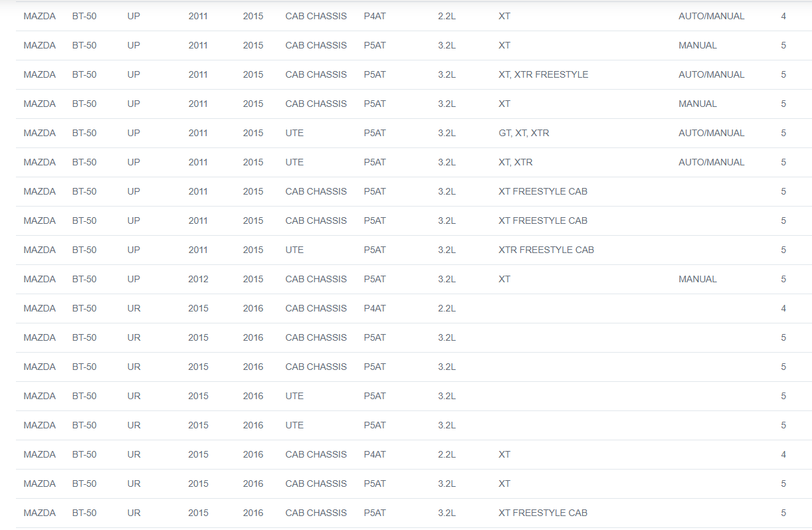Click "UTE" in the row with trim "XT, XTR"
This screenshot has width=812, height=530.
[294, 162]
